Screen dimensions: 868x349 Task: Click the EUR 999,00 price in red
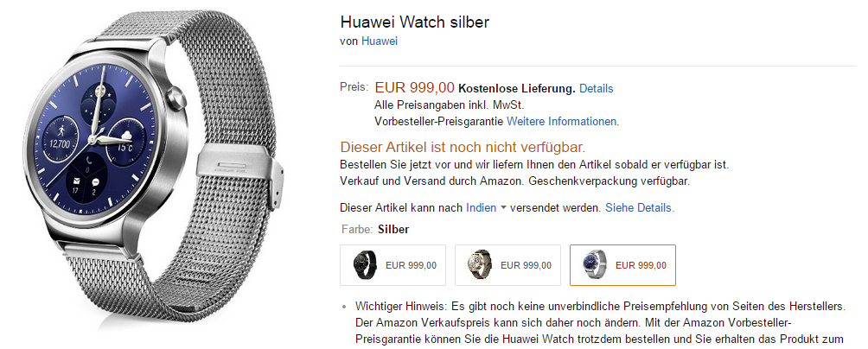(415, 87)
